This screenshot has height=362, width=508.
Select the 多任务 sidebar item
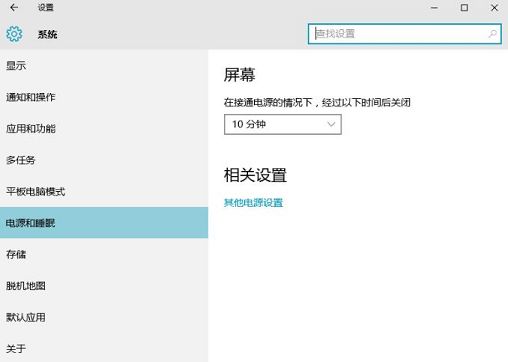click(104, 160)
